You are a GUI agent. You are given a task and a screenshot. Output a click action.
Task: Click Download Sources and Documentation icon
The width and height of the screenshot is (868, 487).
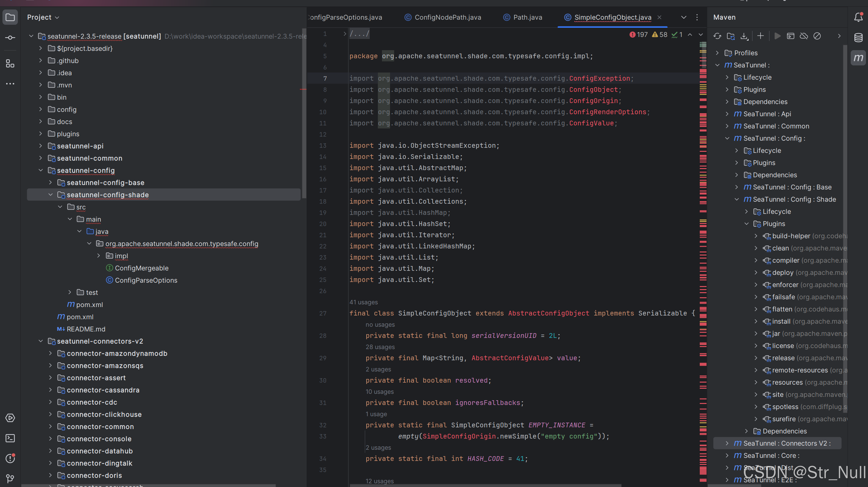(744, 36)
